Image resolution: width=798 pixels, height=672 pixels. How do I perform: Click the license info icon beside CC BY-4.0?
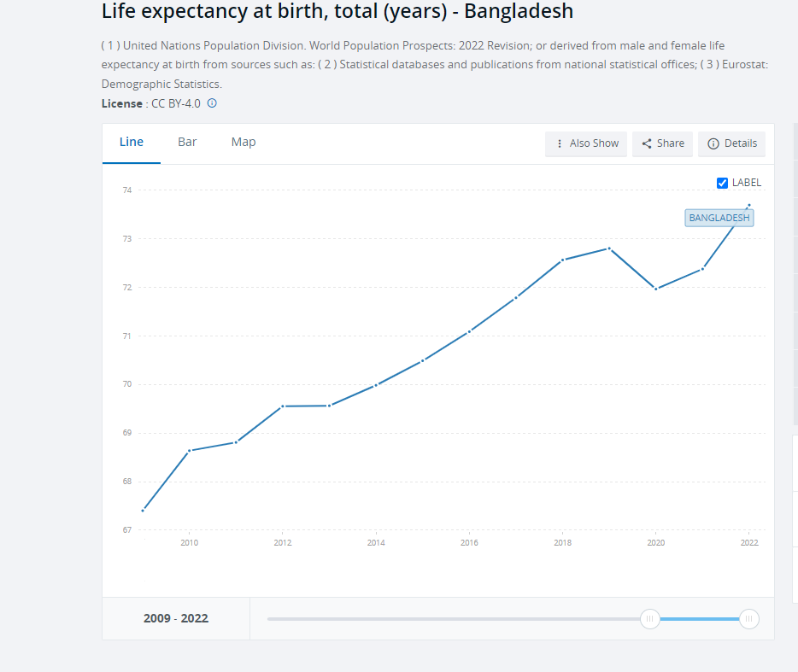pyautogui.click(x=212, y=103)
